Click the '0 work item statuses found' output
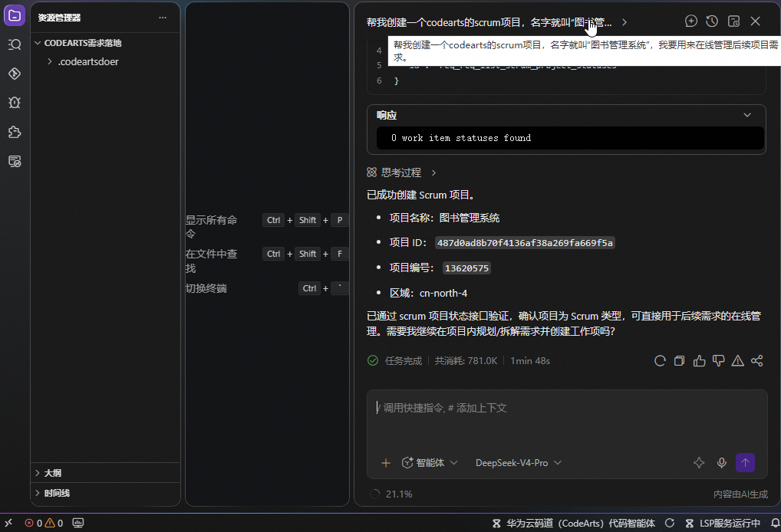The image size is (781, 532). [461, 138]
